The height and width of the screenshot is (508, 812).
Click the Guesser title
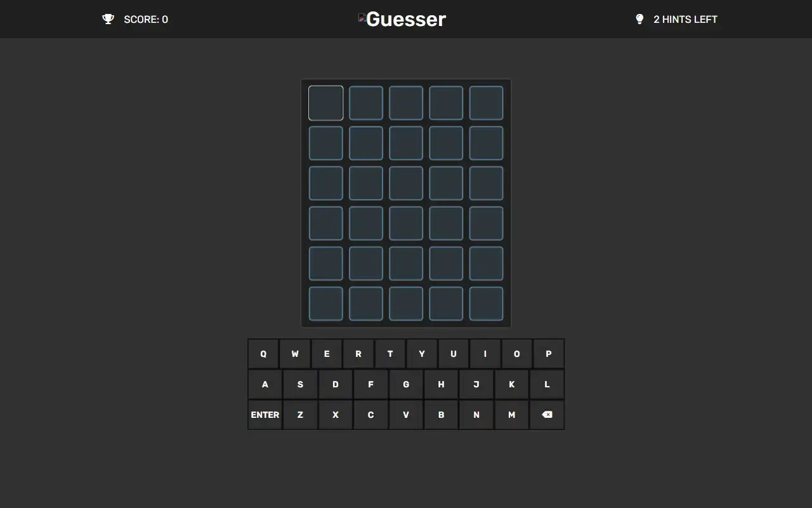point(406,19)
